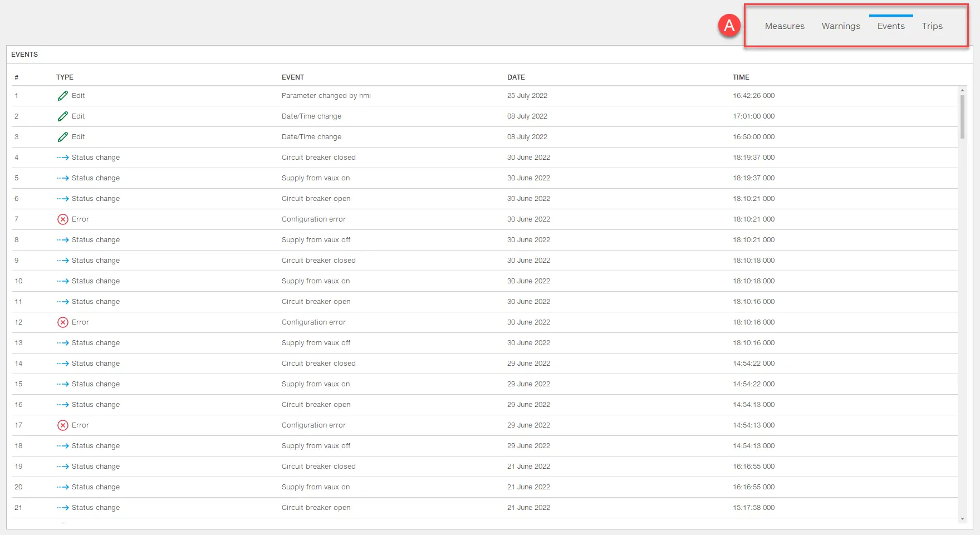This screenshot has width=980, height=535.
Task: Click the pencil icon in event row 2
Action: (x=63, y=116)
